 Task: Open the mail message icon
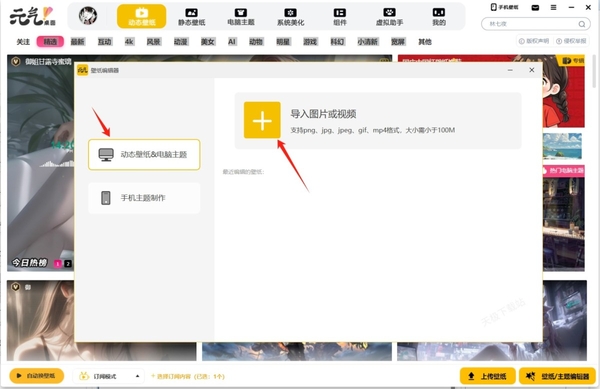point(535,7)
